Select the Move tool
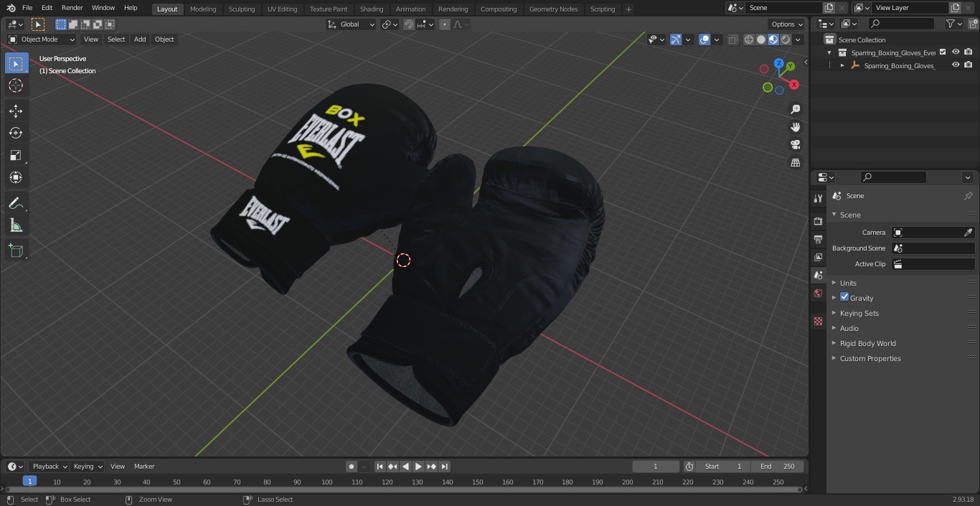The height and width of the screenshot is (506, 980). pyautogui.click(x=16, y=111)
